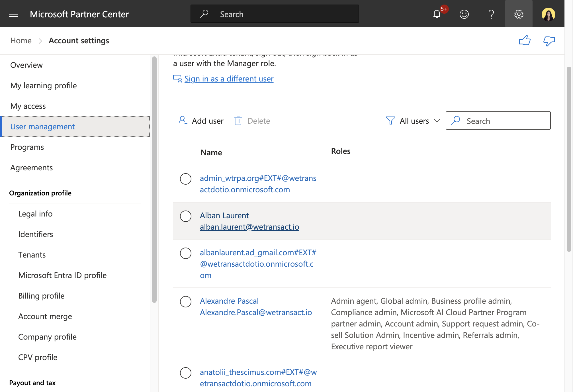Screen dimensions: 573x392
Task: Click the thumbs up feedback icon
Action: pos(525,40)
